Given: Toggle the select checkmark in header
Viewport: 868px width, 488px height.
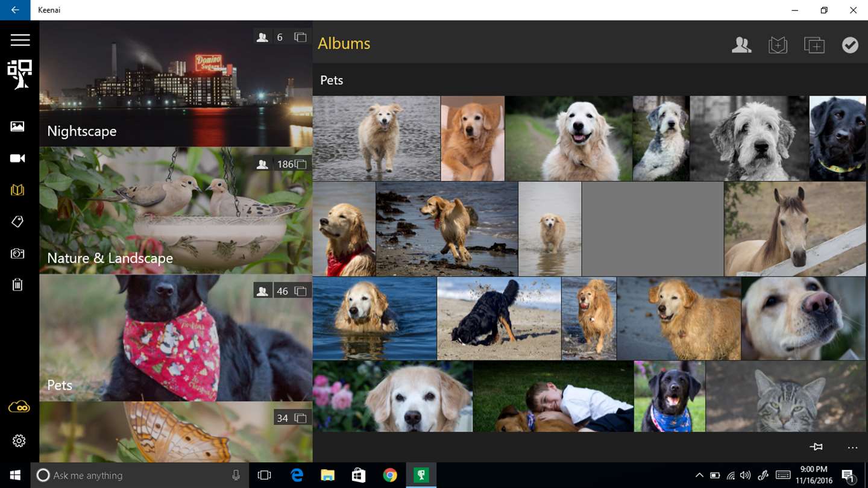Looking at the screenshot, I should point(850,45).
